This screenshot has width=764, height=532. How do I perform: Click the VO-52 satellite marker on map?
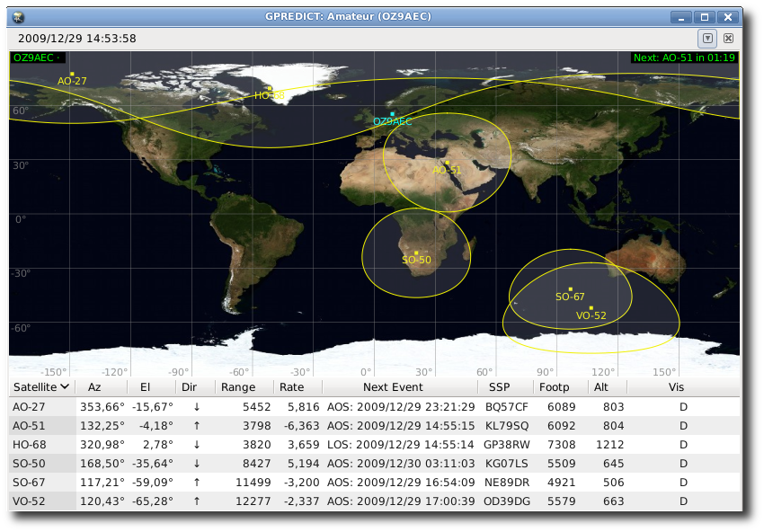(591, 308)
